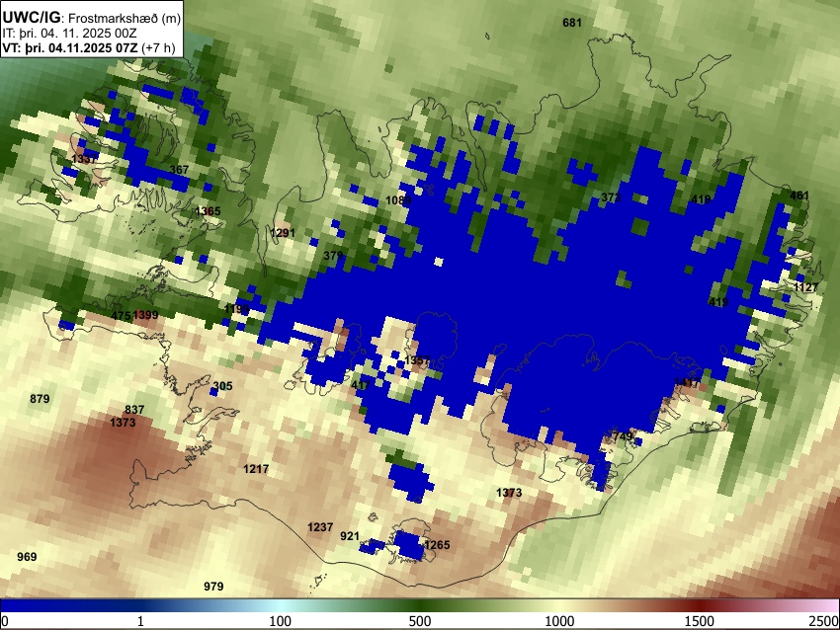Image resolution: width=840 pixels, height=630 pixels.
Task: Click the 1365 map value
Action: 208,211
